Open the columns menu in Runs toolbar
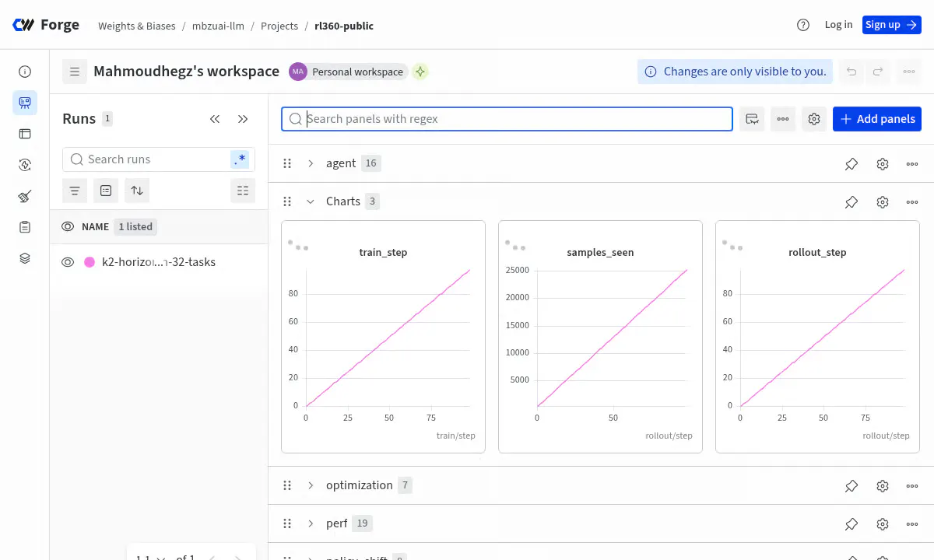The image size is (934, 560). click(243, 191)
